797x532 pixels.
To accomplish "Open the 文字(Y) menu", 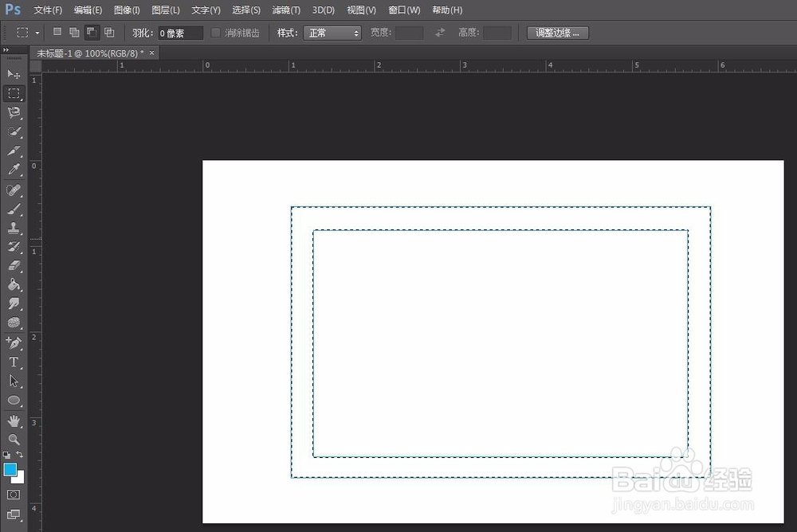I will [x=206, y=10].
